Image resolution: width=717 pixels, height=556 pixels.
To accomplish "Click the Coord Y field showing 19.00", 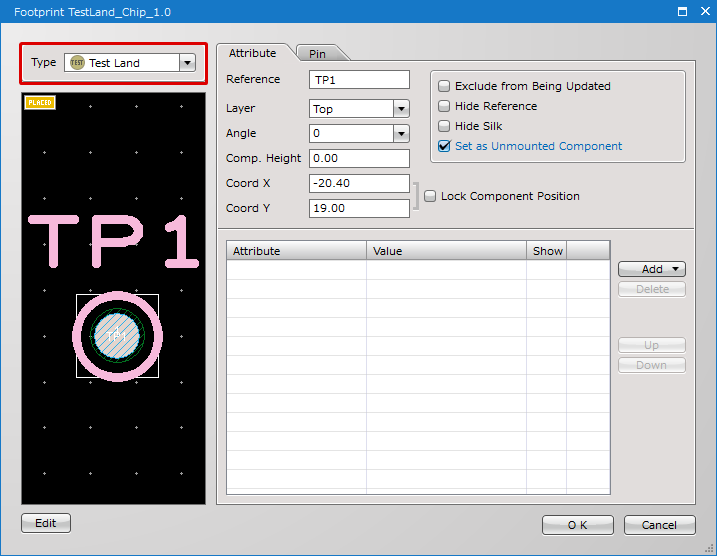I will [x=359, y=208].
